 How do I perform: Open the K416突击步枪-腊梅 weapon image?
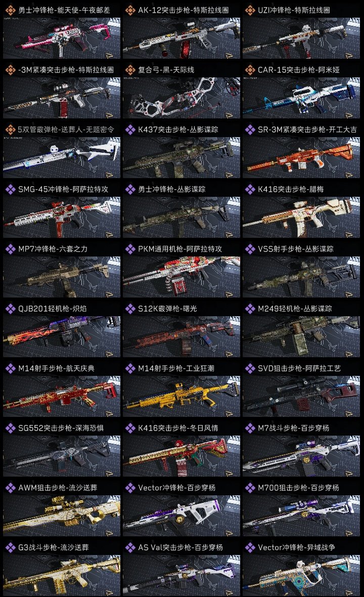301,218
